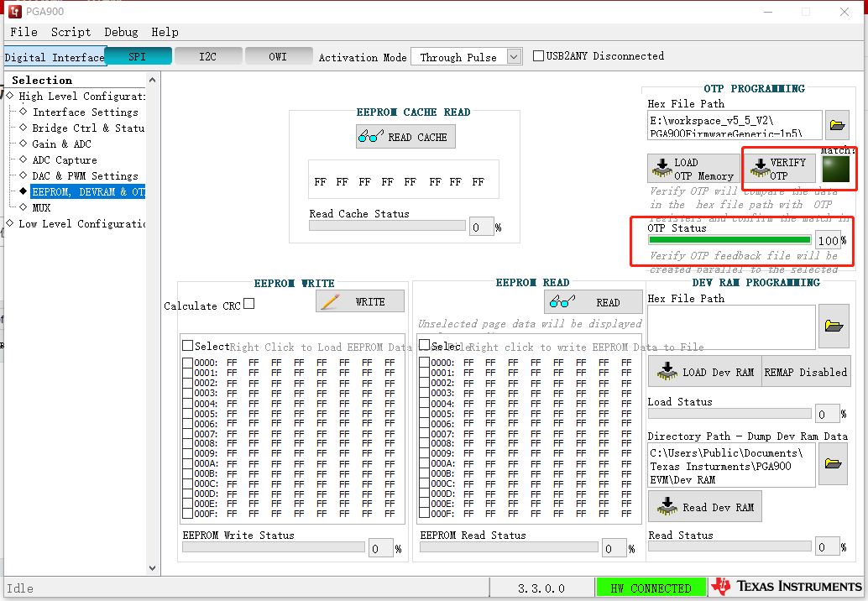Switch to the OWI interface tab
This screenshot has height=601, width=868.
coord(279,56)
